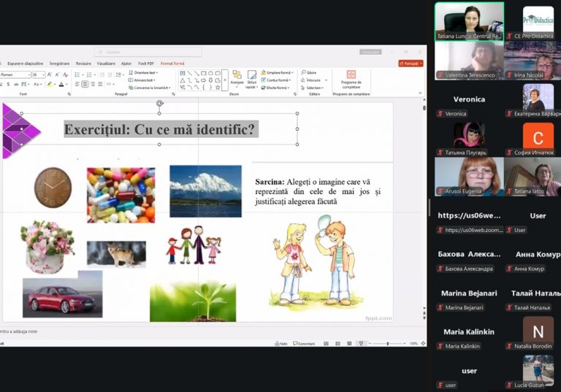
Task: Click the search box in title bar
Action: tap(137, 52)
